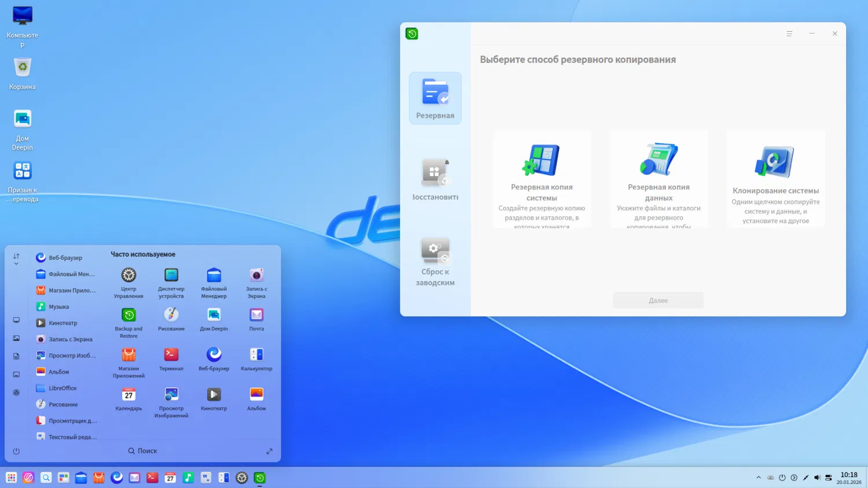The width and height of the screenshot is (868, 488).
Task: Open Калькулятор in the launcher grid
Action: [x=256, y=359]
